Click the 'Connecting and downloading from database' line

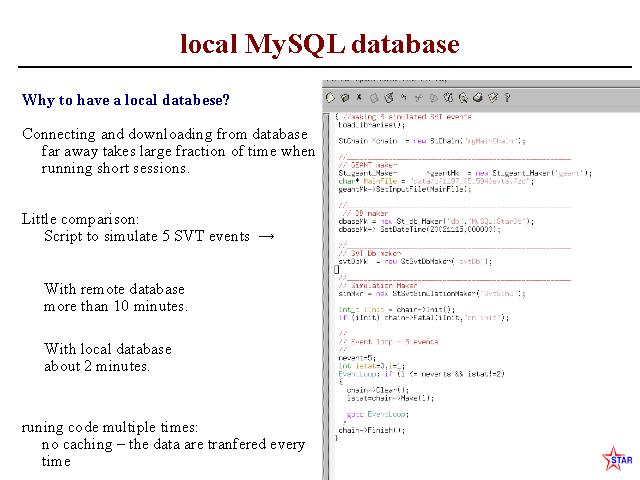point(165,134)
